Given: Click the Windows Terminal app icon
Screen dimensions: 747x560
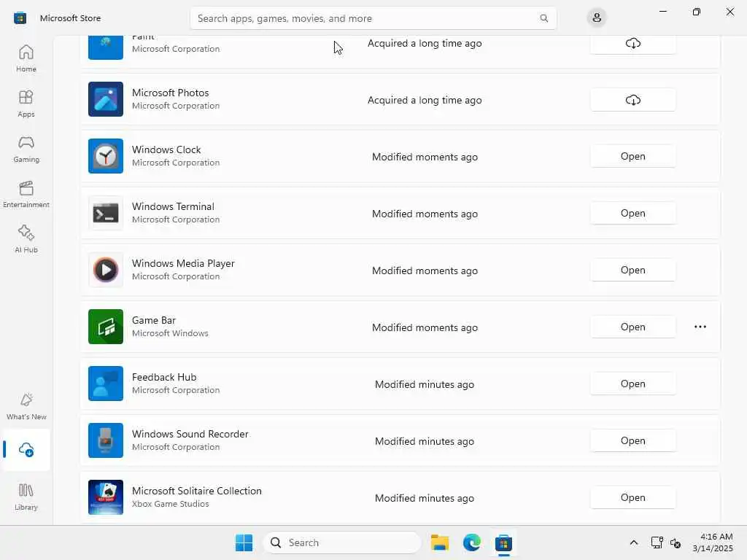Looking at the screenshot, I should click(106, 213).
